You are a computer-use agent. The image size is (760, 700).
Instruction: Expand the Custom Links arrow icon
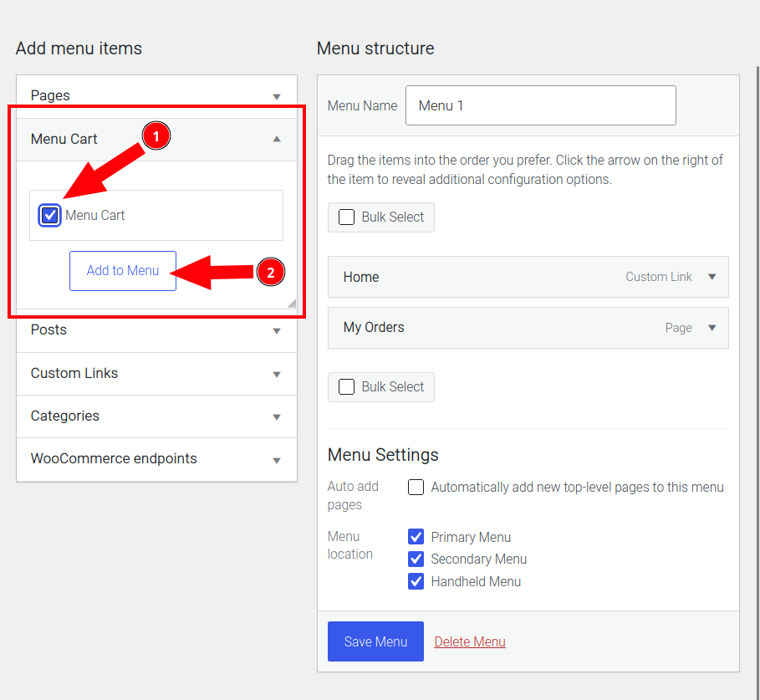pyautogui.click(x=277, y=374)
